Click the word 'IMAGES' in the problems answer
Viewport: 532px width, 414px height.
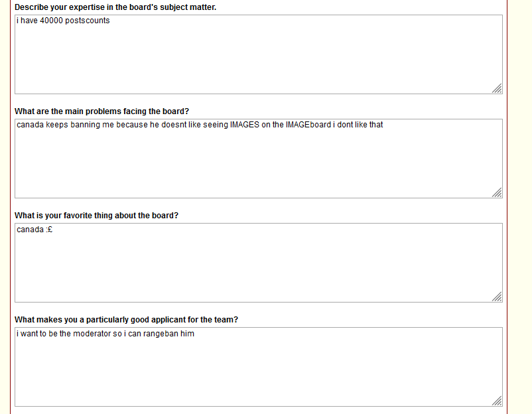click(x=245, y=125)
